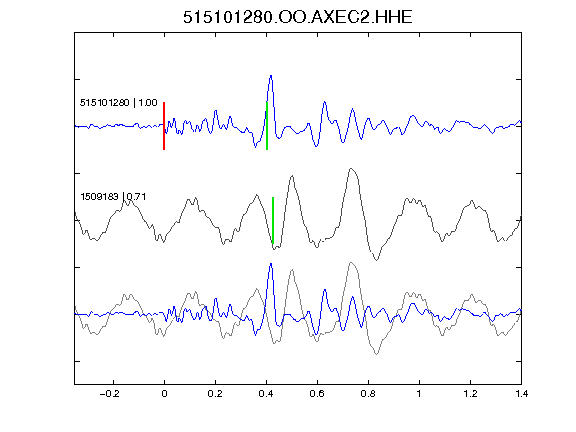Viewport: 576px width, 432px height.
Task: Click the blue peak in the bottom overlay
Action: [271, 264]
